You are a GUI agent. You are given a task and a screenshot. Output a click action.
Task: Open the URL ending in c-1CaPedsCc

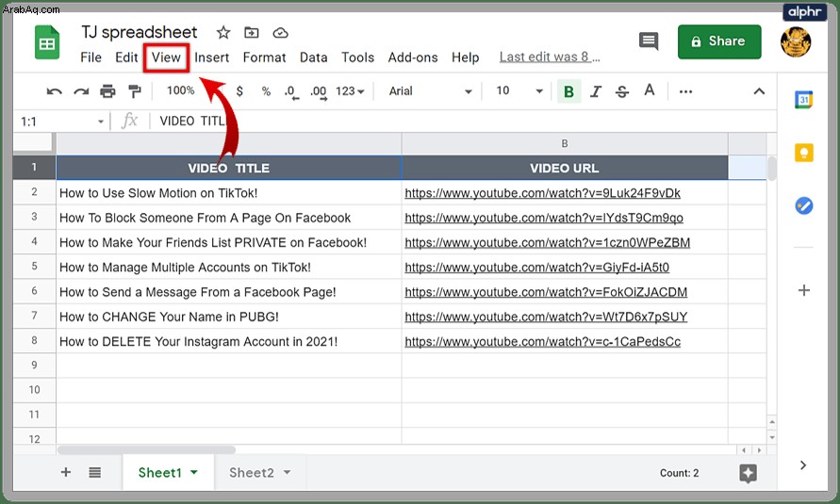click(543, 342)
